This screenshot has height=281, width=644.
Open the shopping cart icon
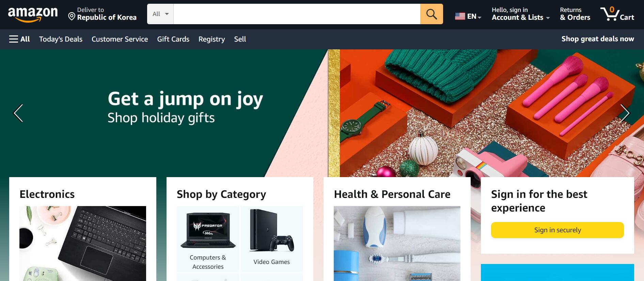(617, 14)
